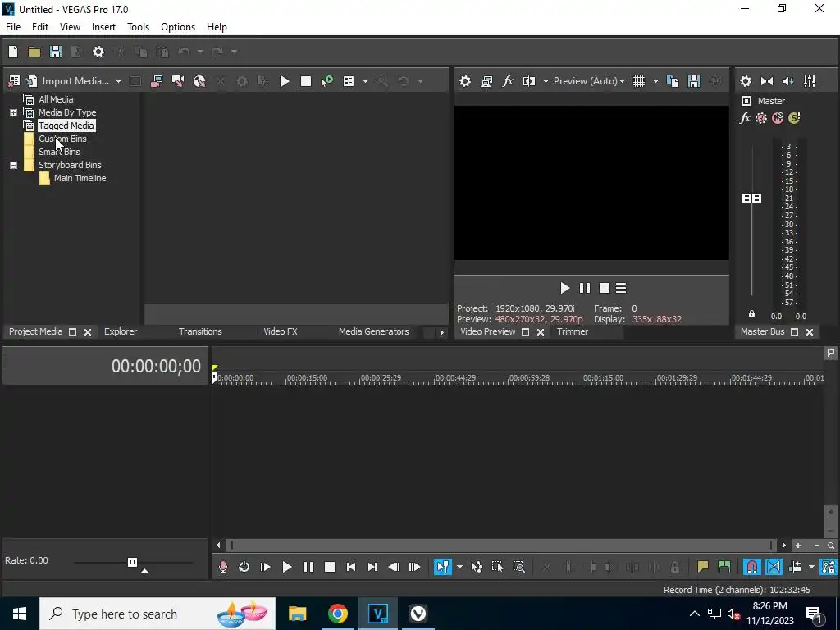840x630 pixels.
Task: Switch to the Explorer tab
Action: pyautogui.click(x=121, y=331)
